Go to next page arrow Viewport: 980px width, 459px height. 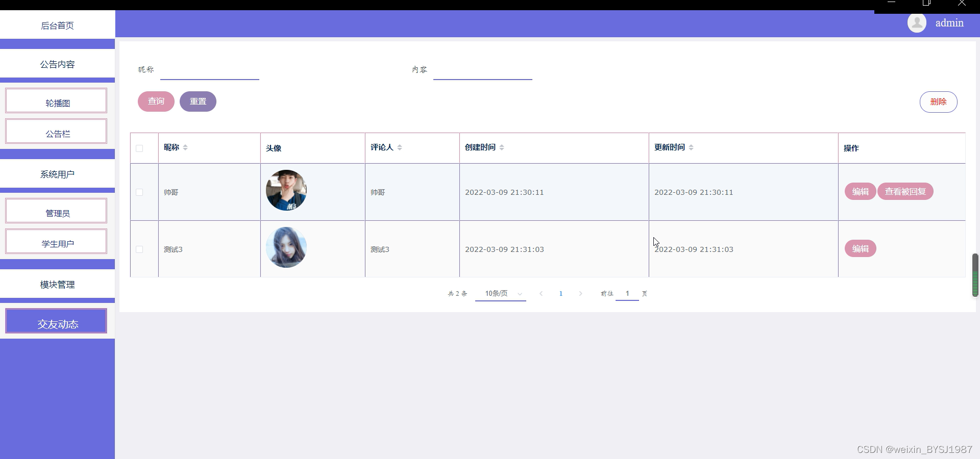click(580, 293)
